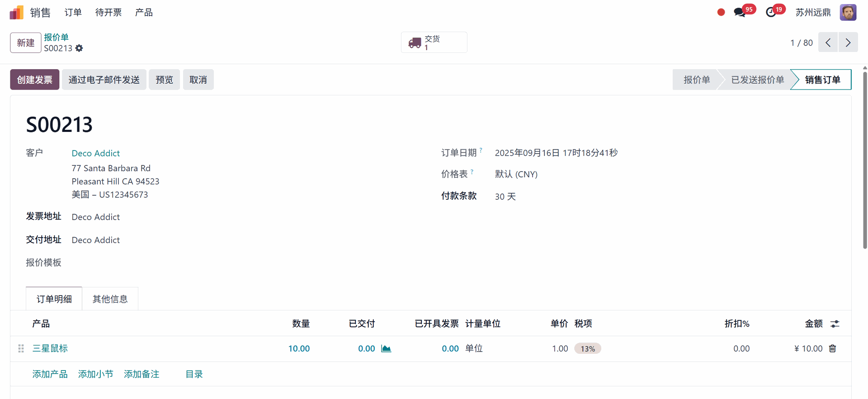Open the delivery truck smart button
This screenshot has width=868, height=399.
click(x=434, y=42)
